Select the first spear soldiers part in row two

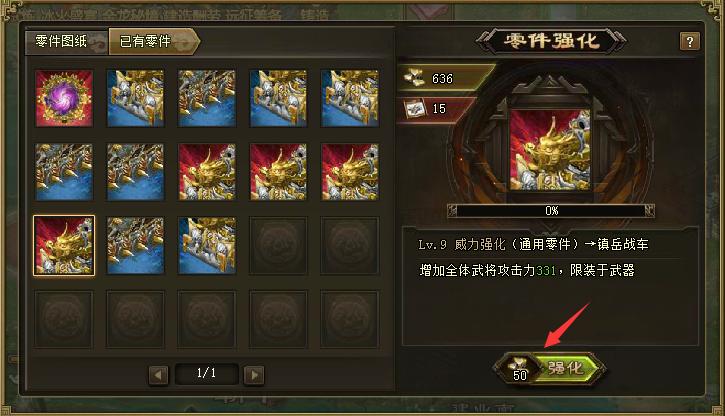click(x=64, y=172)
